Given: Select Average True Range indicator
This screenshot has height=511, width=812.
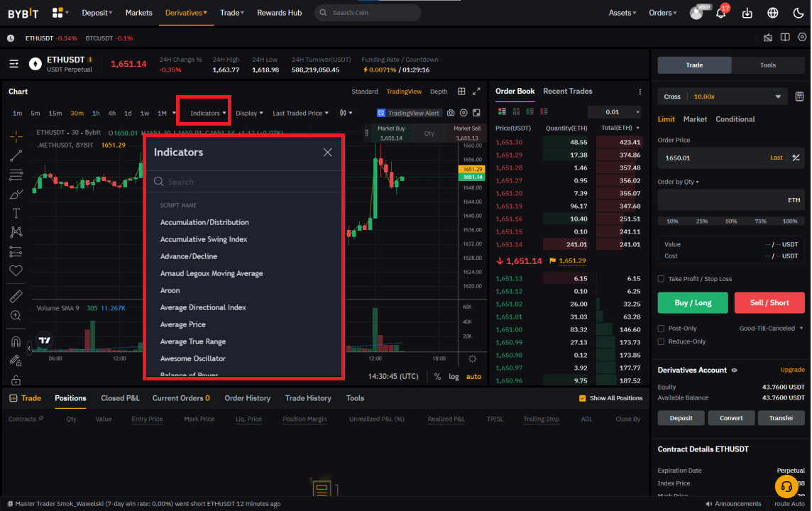Looking at the screenshot, I should pos(192,341).
